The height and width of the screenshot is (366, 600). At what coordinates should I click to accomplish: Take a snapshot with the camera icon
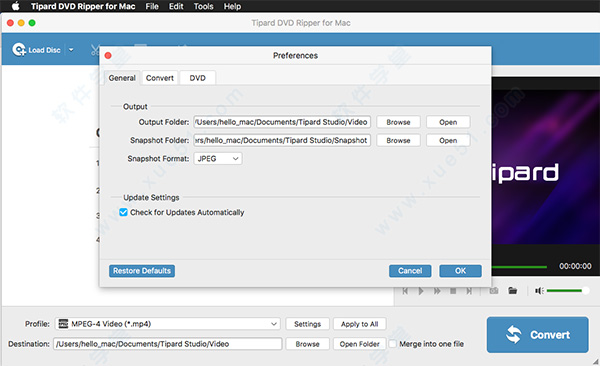(494, 291)
